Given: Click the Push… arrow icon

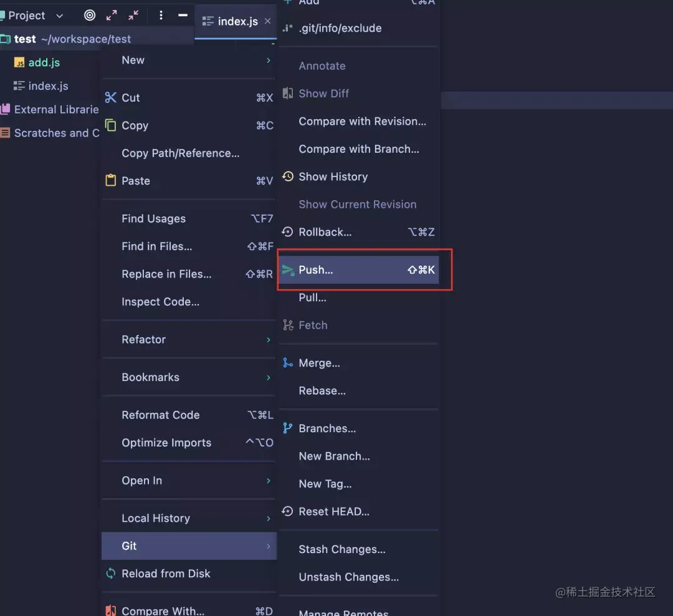Looking at the screenshot, I should pyautogui.click(x=287, y=270).
